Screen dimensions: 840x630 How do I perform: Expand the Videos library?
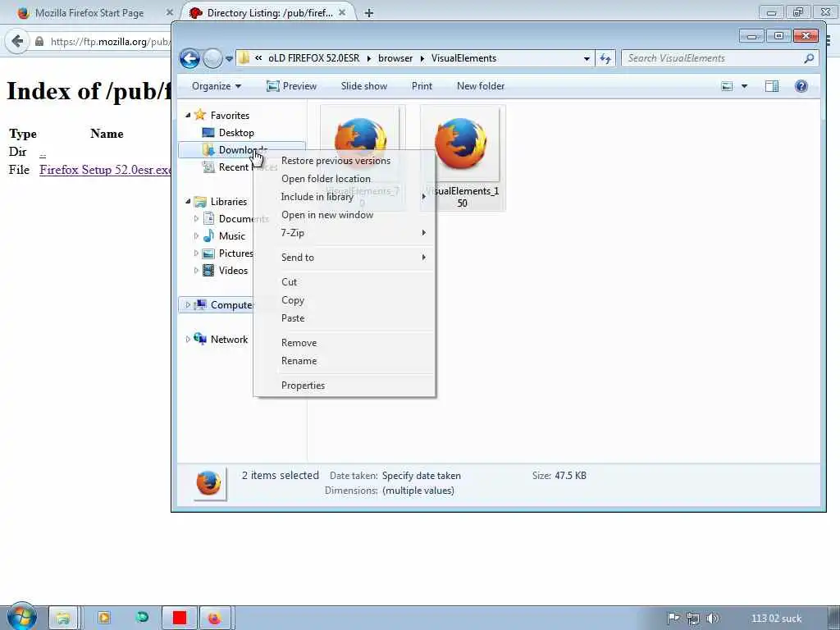coord(196,270)
